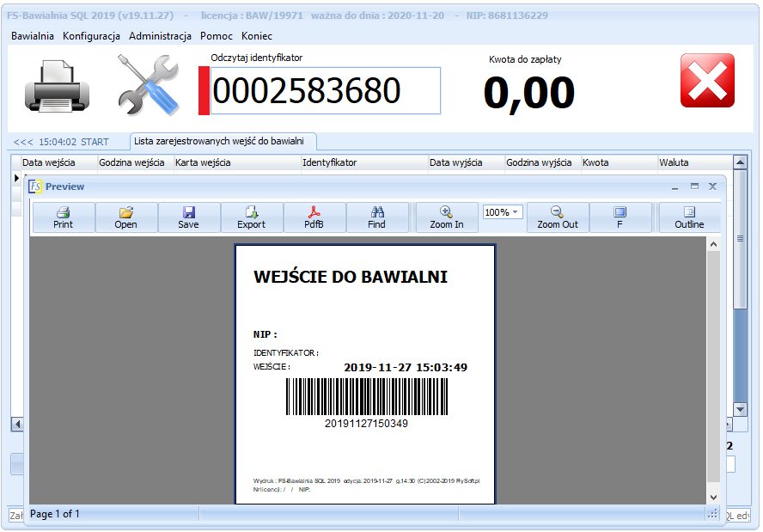Click the Identyfikator column header
The width and height of the screenshot is (763, 532).
[364, 162]
